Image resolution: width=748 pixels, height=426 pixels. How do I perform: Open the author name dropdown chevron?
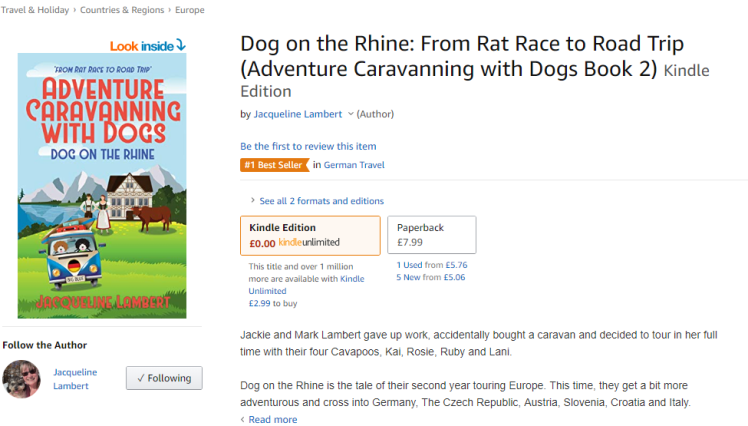point(350,115)
